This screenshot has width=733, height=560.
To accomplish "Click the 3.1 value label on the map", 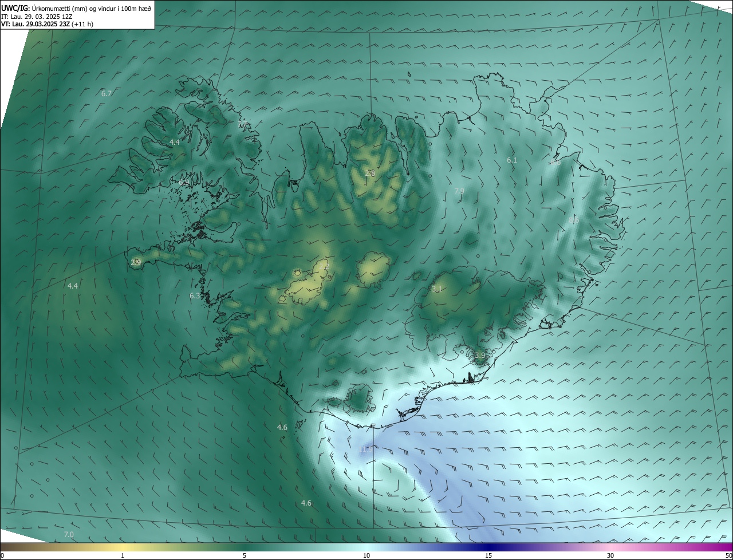I will coord(437,289).
